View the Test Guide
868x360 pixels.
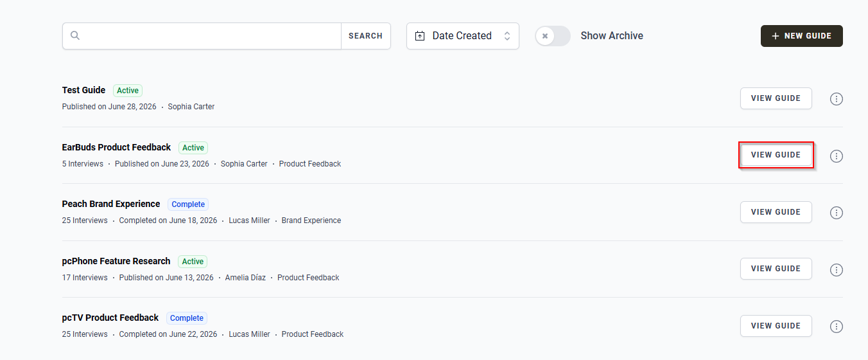[x=776, y=98]
